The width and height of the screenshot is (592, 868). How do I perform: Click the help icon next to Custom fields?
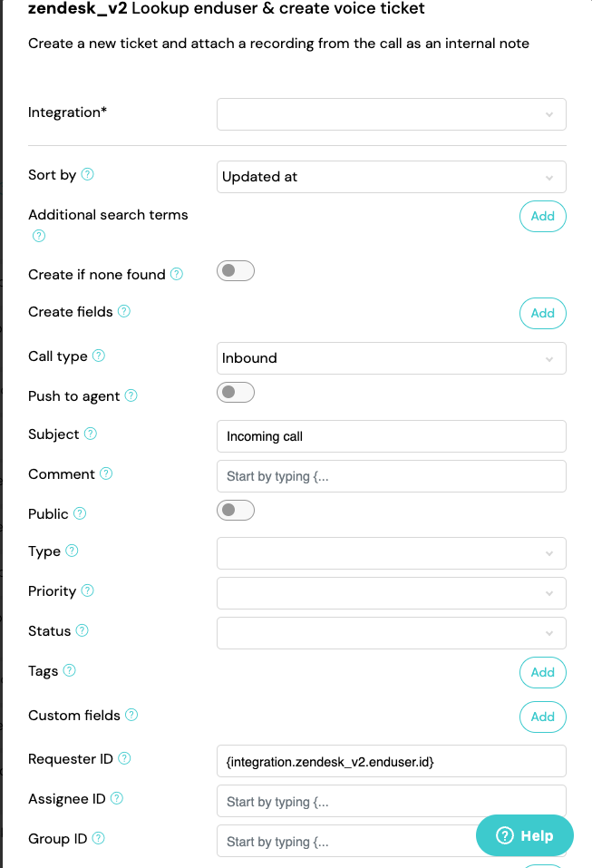131,715
